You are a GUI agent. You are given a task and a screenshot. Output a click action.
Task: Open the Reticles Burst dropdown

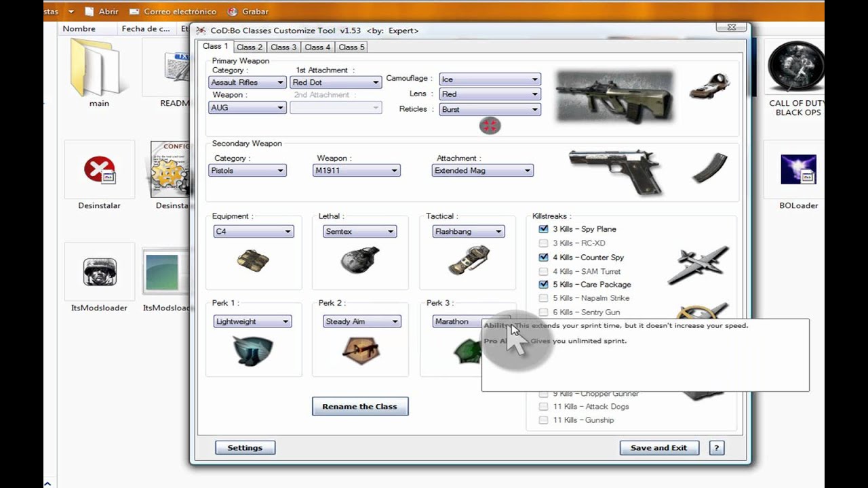pyautogui.click(x=490, y=109)
